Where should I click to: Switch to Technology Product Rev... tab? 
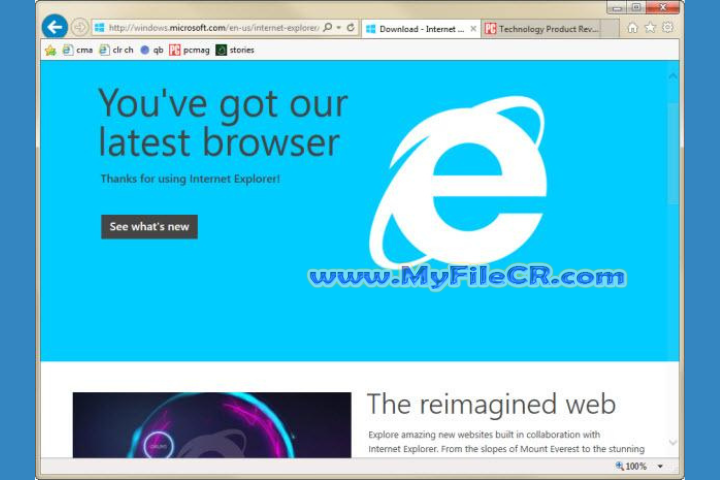(x=542, y=29)
